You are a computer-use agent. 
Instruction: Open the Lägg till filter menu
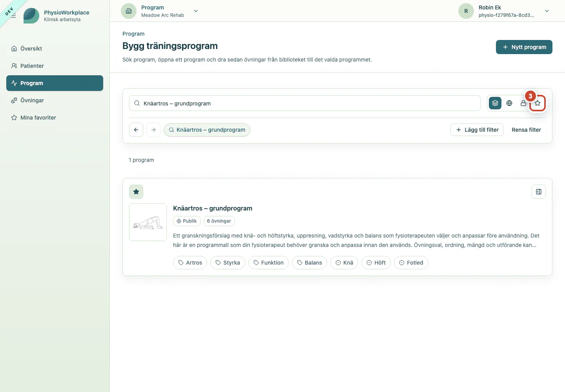(x=477, y=130)
